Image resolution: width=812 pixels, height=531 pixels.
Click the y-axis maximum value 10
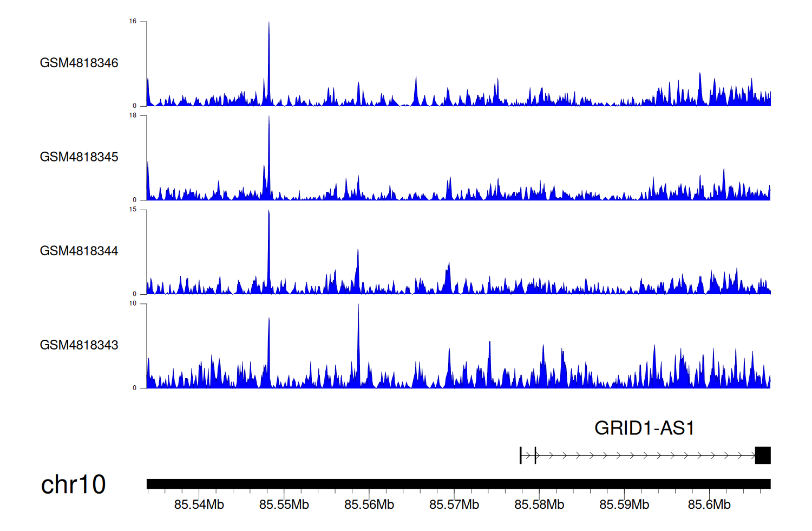click(133, 303)
